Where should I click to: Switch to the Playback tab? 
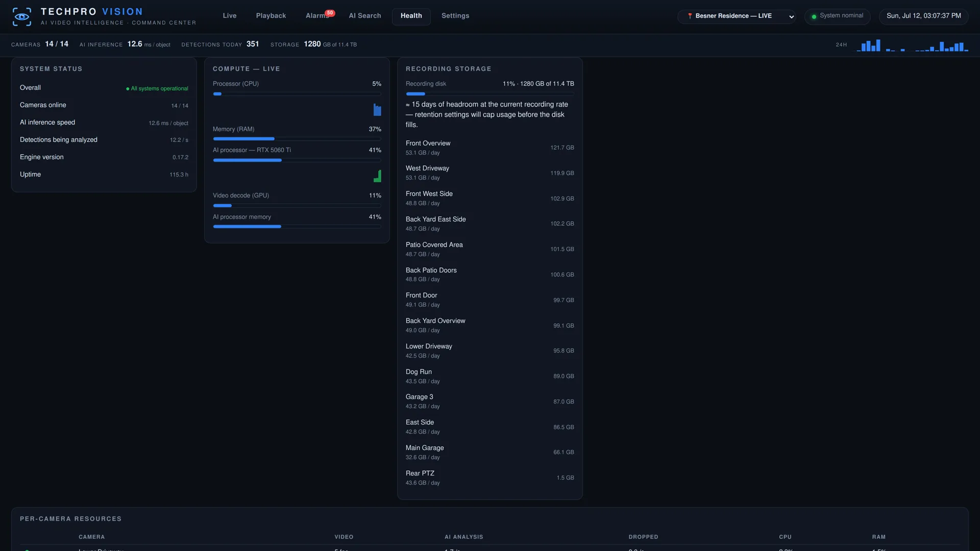pos(271,16)
